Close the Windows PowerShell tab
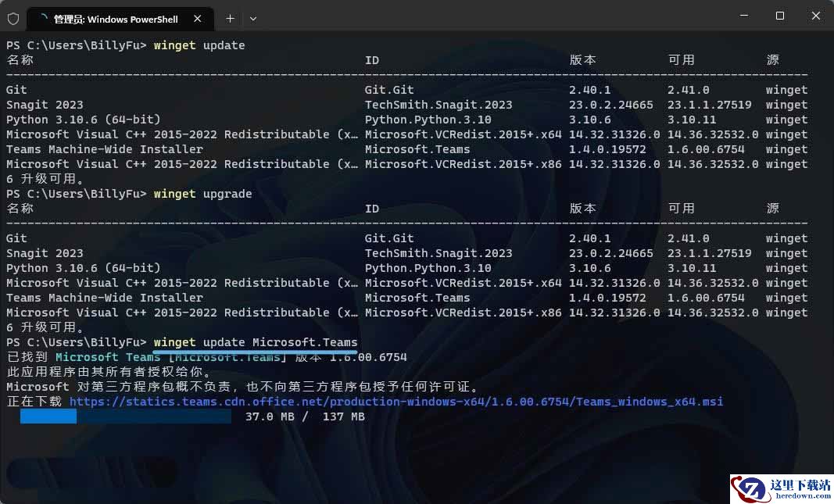Screen dimensions: 834x504 [197, 19]
